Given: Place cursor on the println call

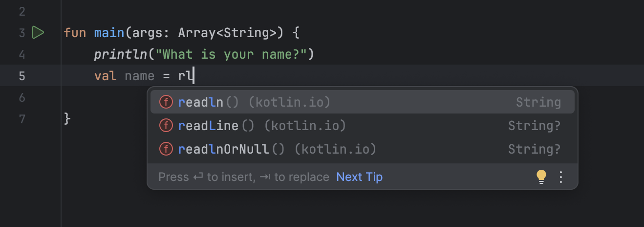Looking at the screenshot, I should (x=120, y=54).
